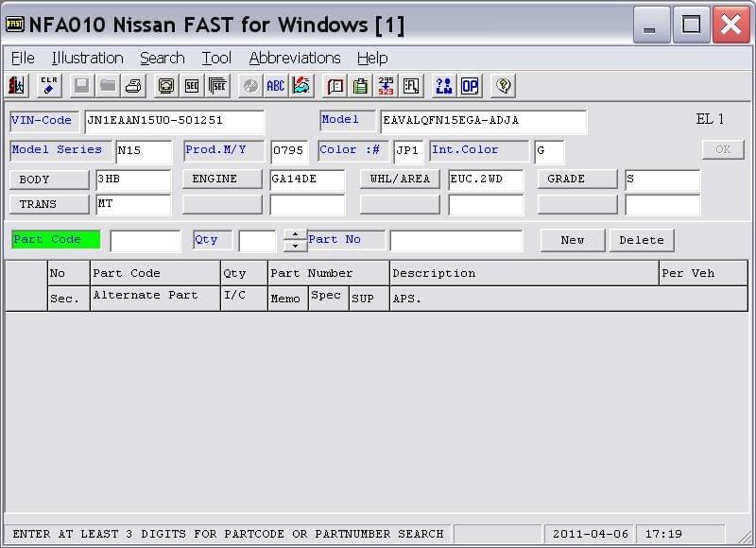Viewport: 756px width, 548px height.
Task: Click the ENGINE button
Action: tap(222, 179)
